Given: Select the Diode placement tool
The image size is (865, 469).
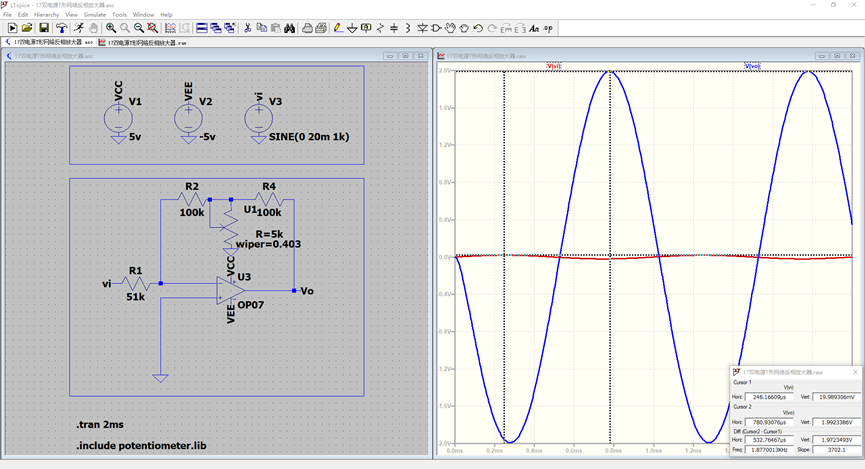Looking at the screenshot, I should click(422, 28).
